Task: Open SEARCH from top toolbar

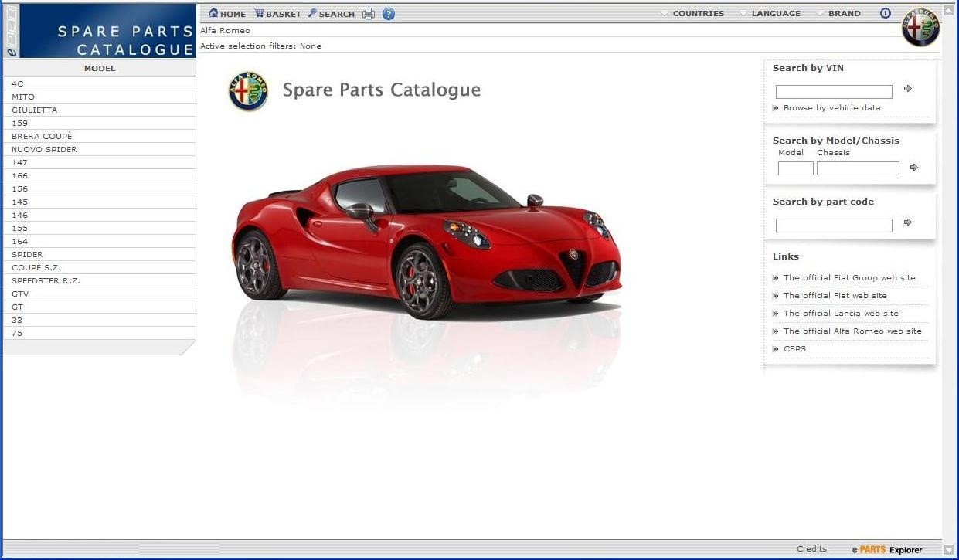Action: (x=332, y=14)
